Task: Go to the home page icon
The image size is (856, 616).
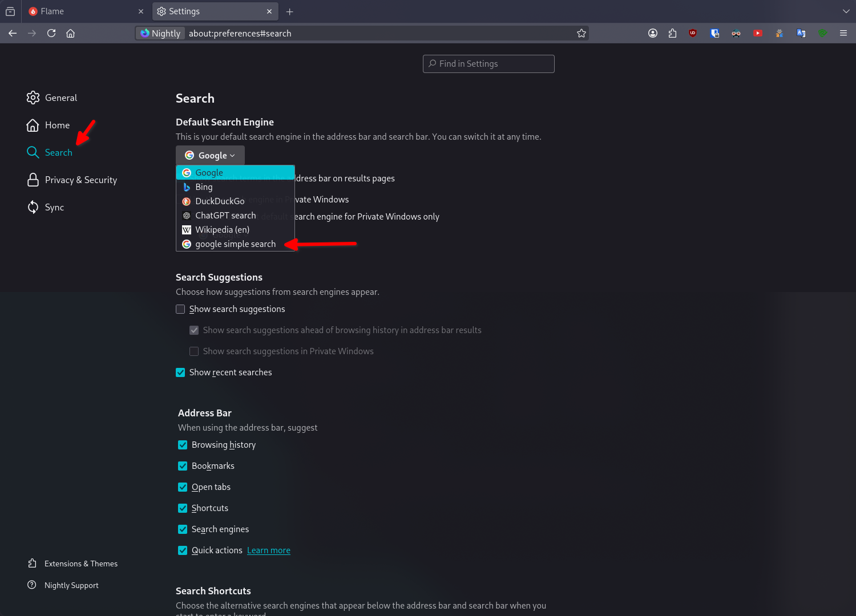Action: tap(71, 33)
